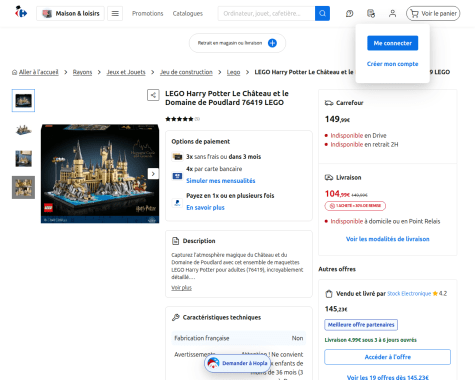Click Simuler mes mensualités link
This screenshot has height=380, width=475.
pos(221,181)
